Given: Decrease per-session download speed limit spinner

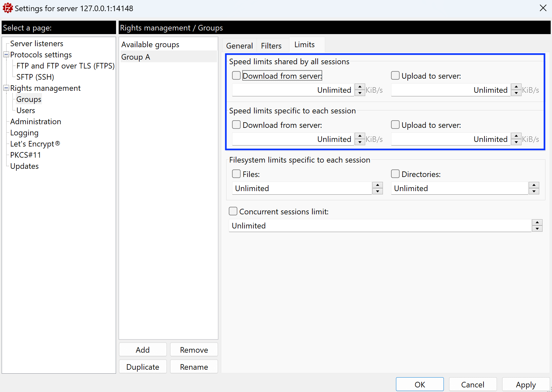Looking at the screenshot, I should pos(360,142).
